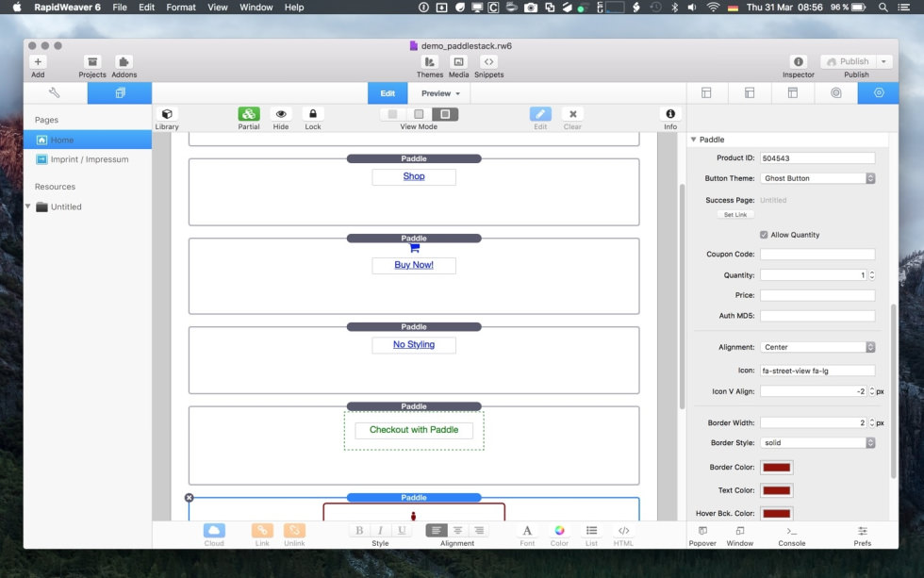Show the stack Info panel
Viewport: 924px width, 578px height.
tap(670, 114)
